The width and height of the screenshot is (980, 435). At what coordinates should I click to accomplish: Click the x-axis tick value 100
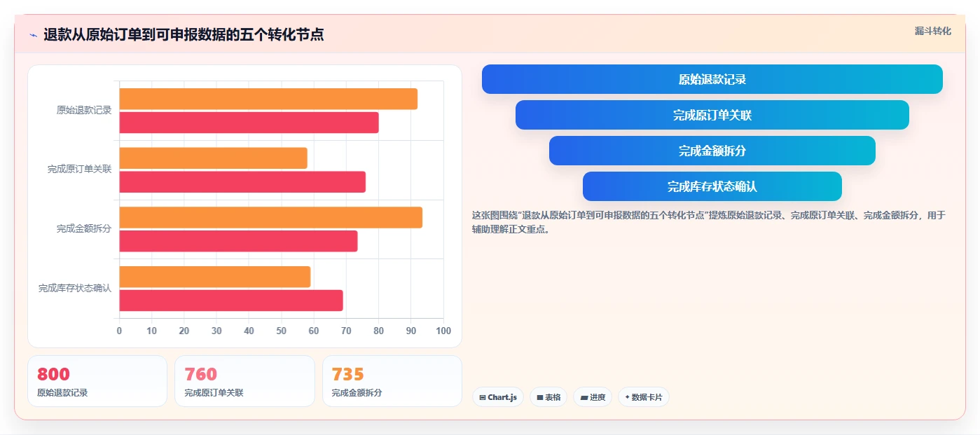(x=443, y=331)
